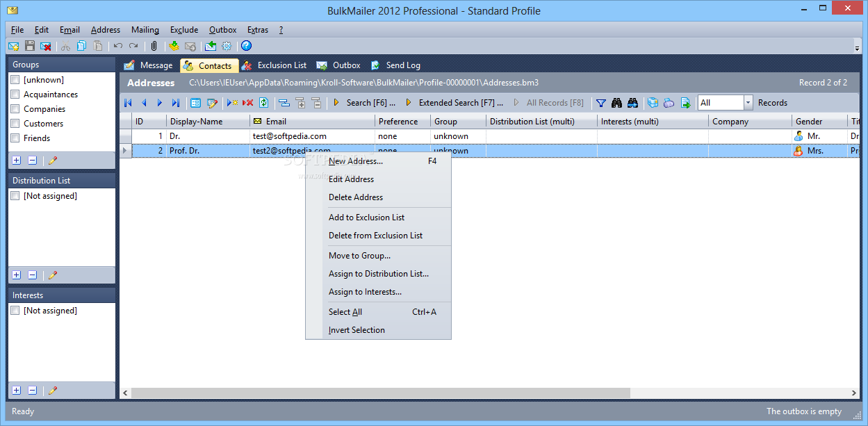
Task: Choose Edit Address in context menu
Action: (x=378, y=179)
